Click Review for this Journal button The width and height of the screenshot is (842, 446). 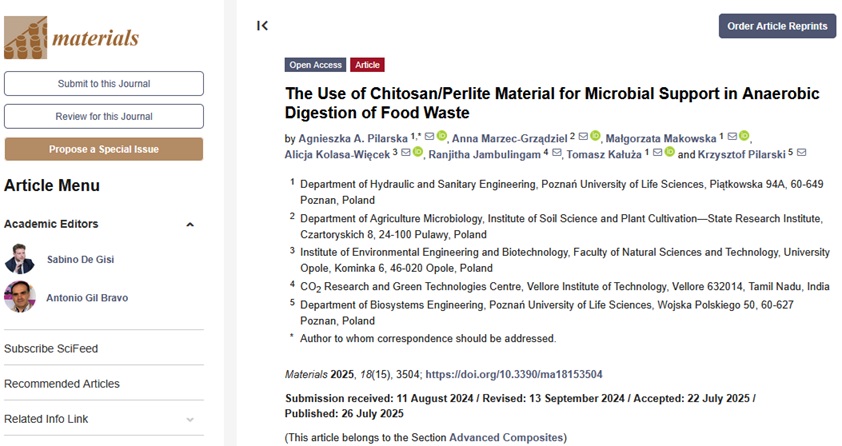coord(104,116)
